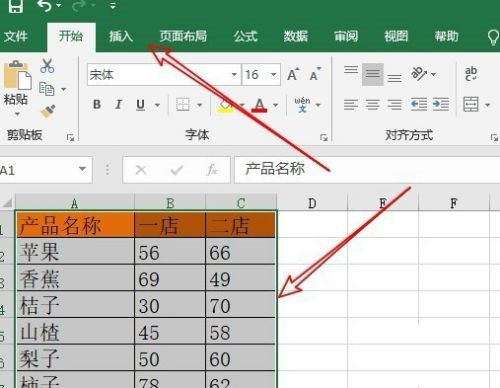Open the 字体 font dialog launcher
500x388 pixels.
(x=324, y=137)
